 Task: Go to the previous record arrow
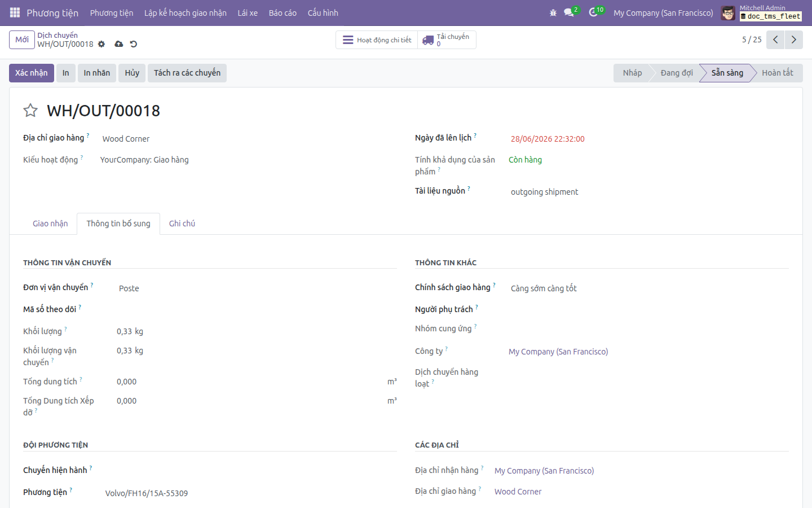[775, 40]
